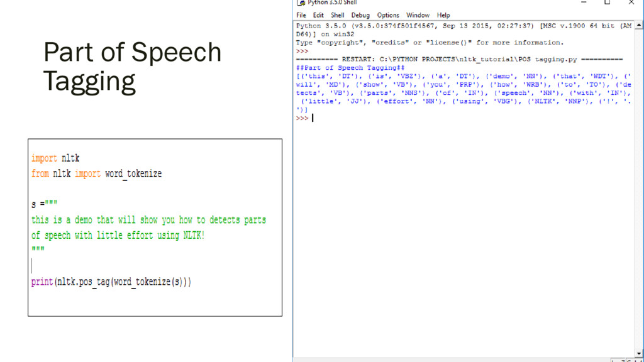Click the 'Python 3.5.0' version line
This screenshot has height=362, width=644.
click(464, 30)
